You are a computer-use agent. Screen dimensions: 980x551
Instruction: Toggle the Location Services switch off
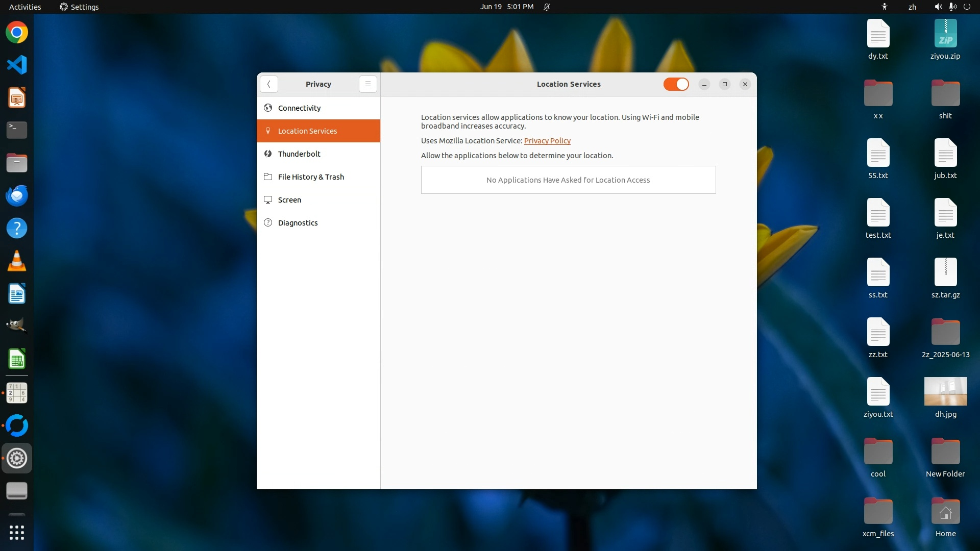676,84
